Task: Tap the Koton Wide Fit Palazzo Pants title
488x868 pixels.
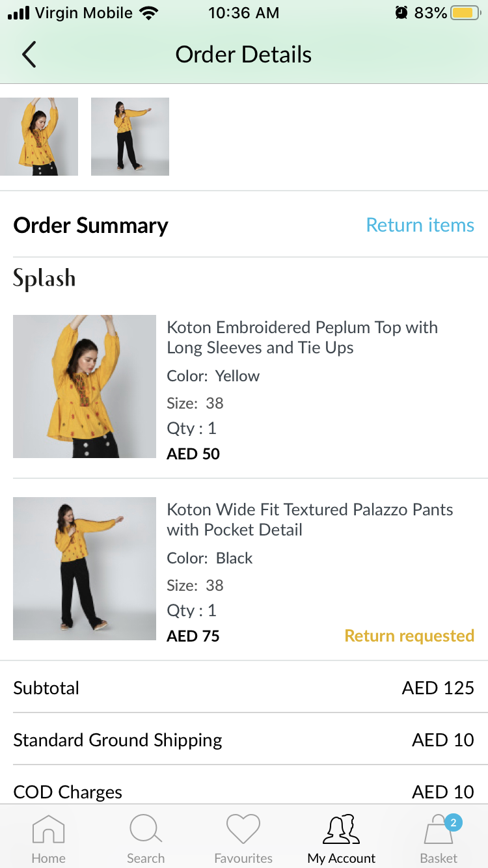Action: point(310,519)
